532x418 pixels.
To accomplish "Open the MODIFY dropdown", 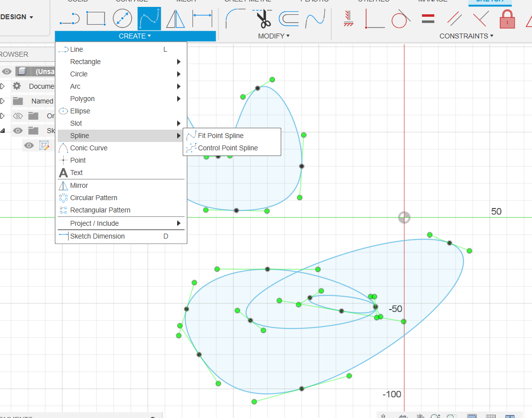I will [x=274, y=36].
